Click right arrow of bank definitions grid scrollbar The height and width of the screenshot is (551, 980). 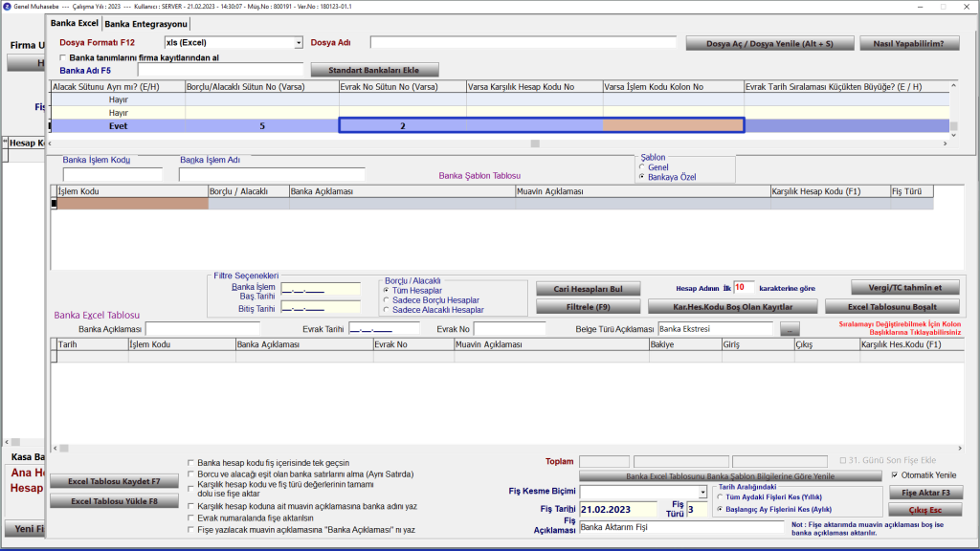click(945, 143)
